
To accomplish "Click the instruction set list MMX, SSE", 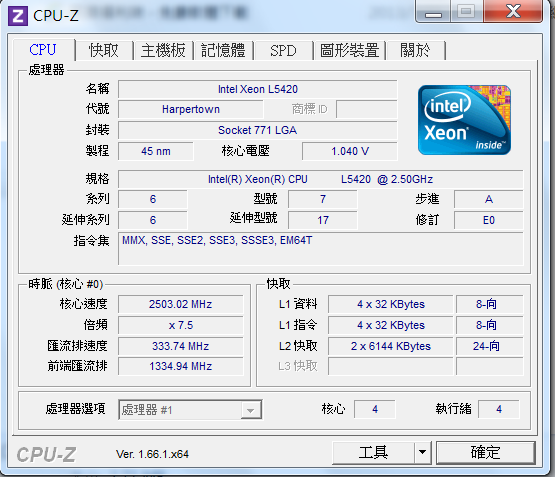I will point(321,249).
